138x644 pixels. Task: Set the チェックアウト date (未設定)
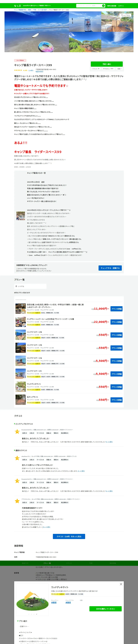(68, 602)
